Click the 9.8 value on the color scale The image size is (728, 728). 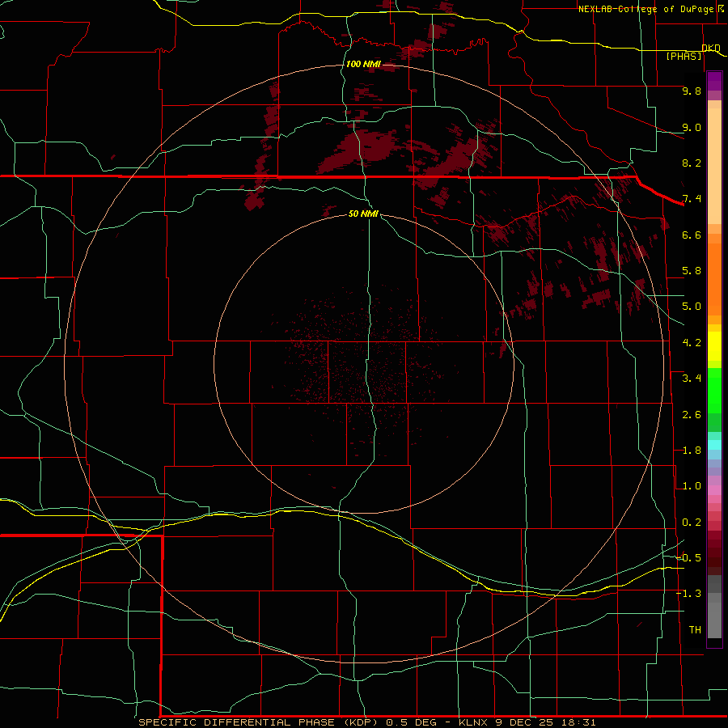tap(692, 91)
